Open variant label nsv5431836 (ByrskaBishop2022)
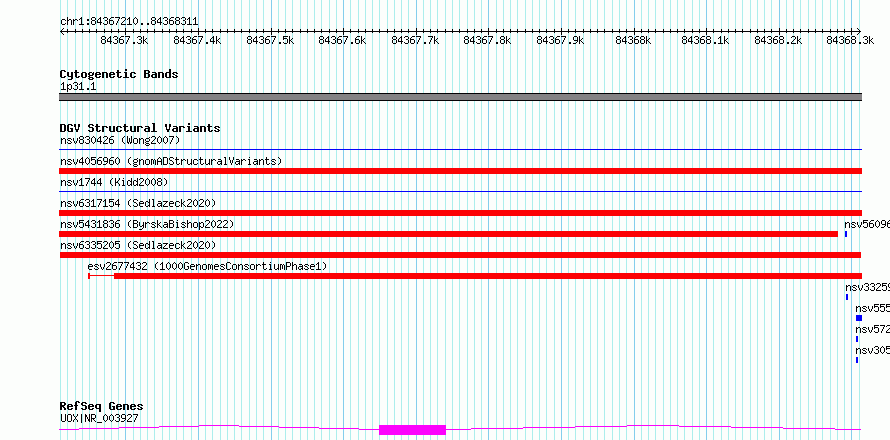Image resolution: width=890 pixels, height=440 pixels. pos(147,224)
